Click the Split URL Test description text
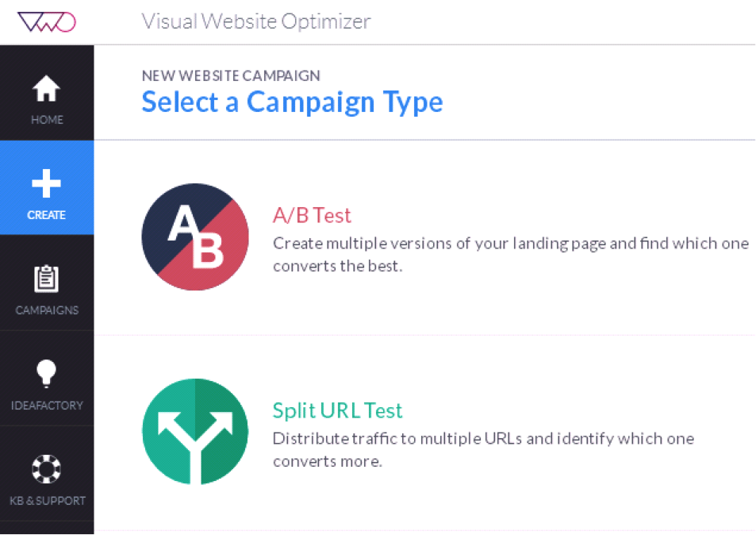The width and height of the screenshot is (756, 535). 484,449
